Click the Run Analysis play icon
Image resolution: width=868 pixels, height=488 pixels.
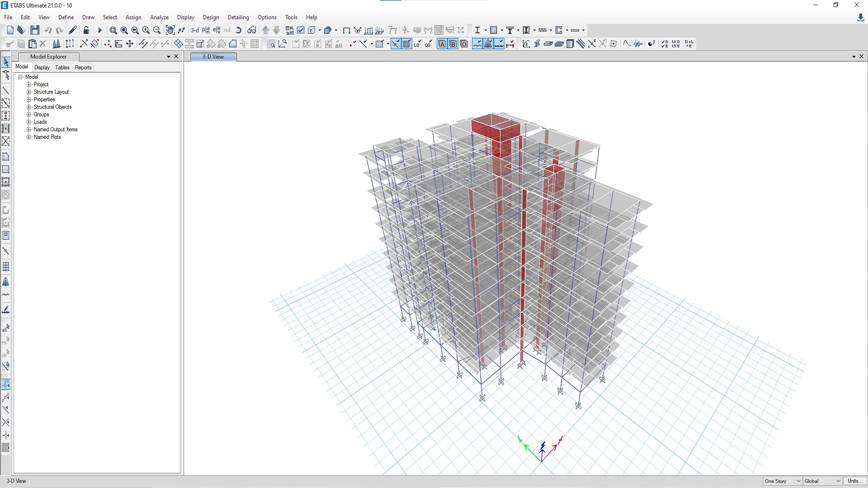(x=100, y=30)
